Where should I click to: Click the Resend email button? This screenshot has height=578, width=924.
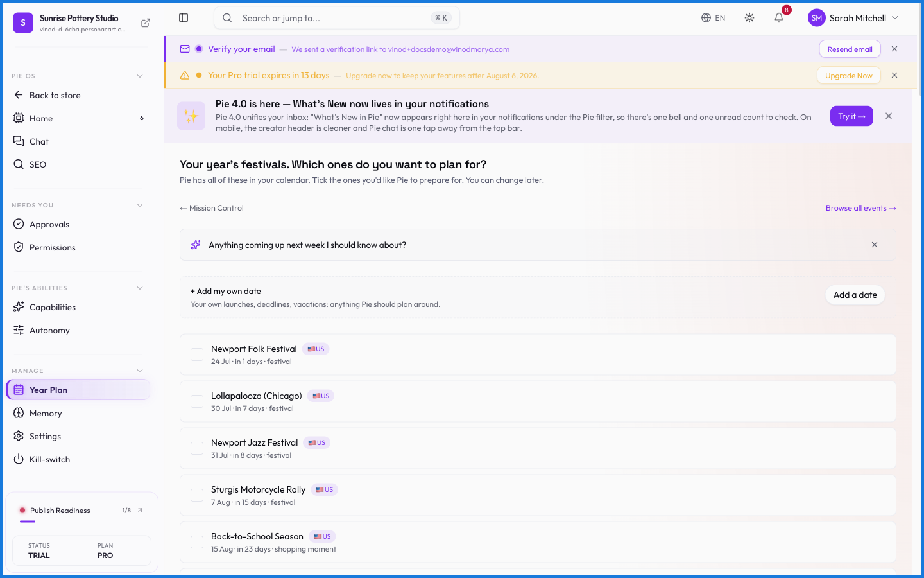pos(850,49)
